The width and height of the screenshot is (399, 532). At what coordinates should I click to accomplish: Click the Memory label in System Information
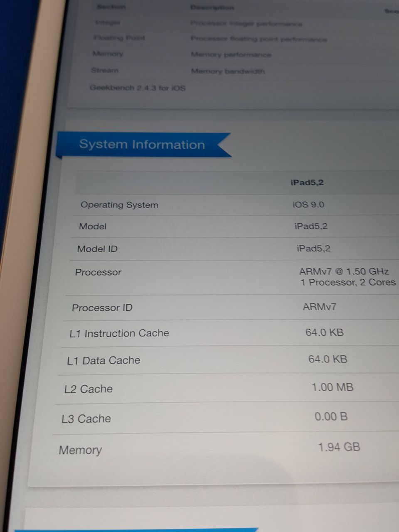[x=80, y=450]
